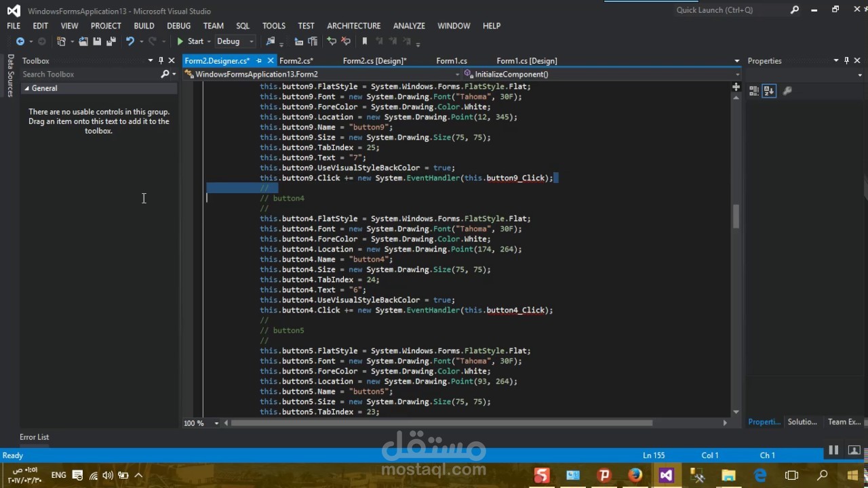Open the WINDOW menu
Image resolution: width=868 pixels, height=488 pixels.
454,26
